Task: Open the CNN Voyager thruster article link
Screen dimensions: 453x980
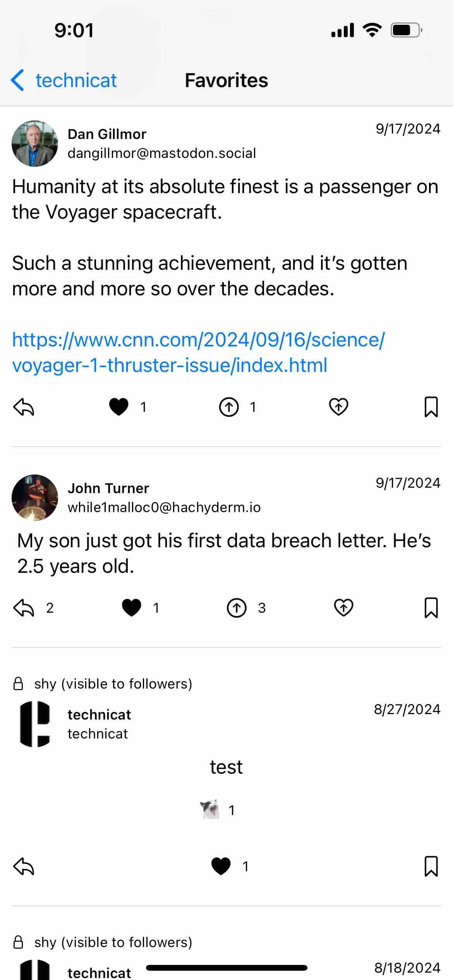Action: pyautogui.click(x=198, y=352)
